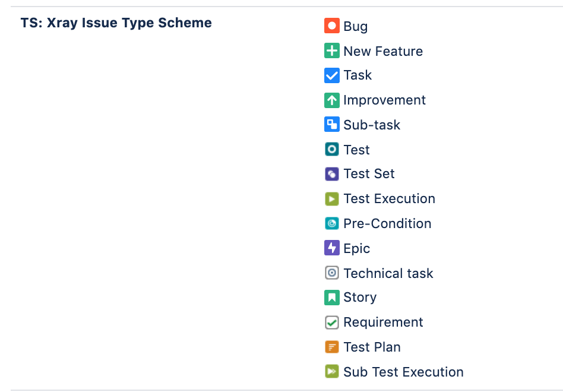
Task: Click the blue checkmark Task icon
Action: tap(332, 75)
